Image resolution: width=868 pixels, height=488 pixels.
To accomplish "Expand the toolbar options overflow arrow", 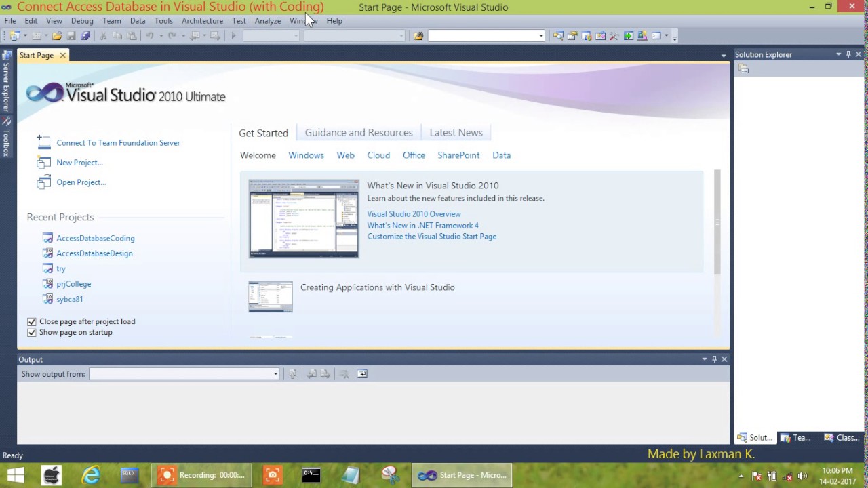I will [674, 37].
